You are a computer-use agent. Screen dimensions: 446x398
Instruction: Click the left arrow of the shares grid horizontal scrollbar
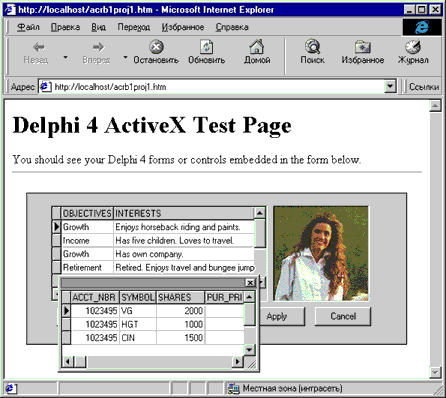point(68,362)
